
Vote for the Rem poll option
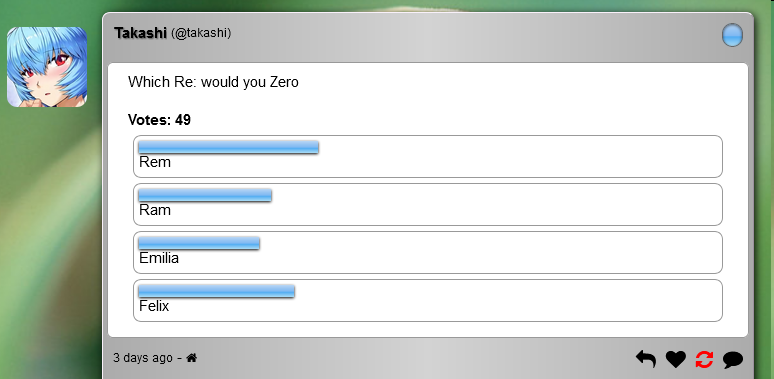coord(427,156)
